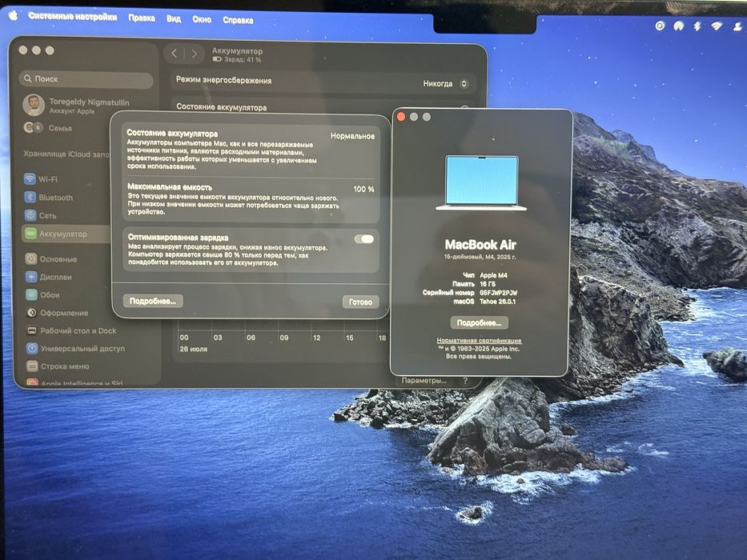Open the Семья family settings
This screenshot has width=747, height=560.
(48, 128)
